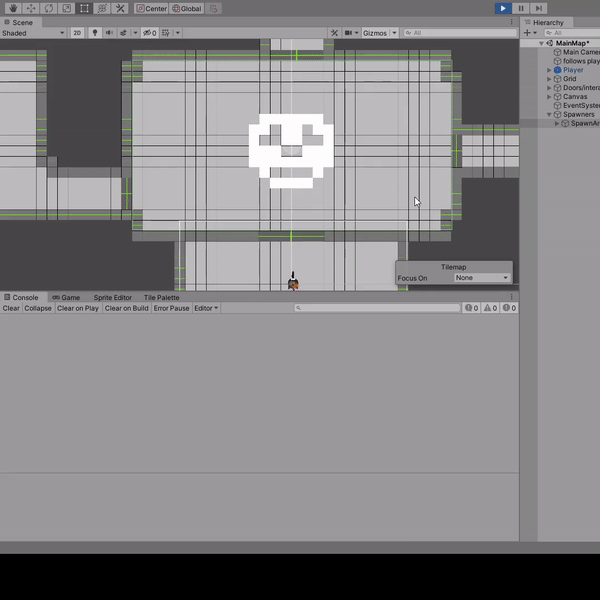Focus the Hierarchy search field

coord(572,33)
